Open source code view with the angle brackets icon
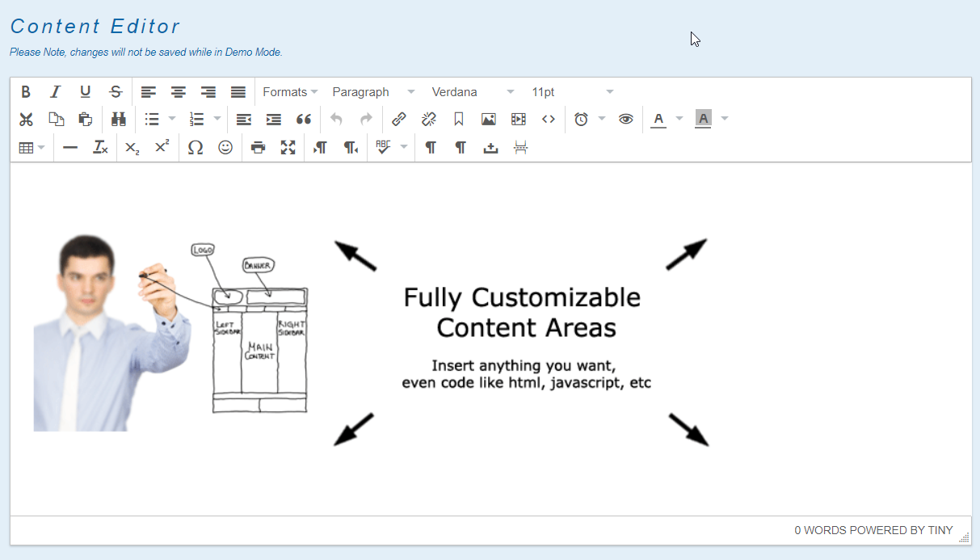Screen dimensions: 980x560 tap(549, 120)
